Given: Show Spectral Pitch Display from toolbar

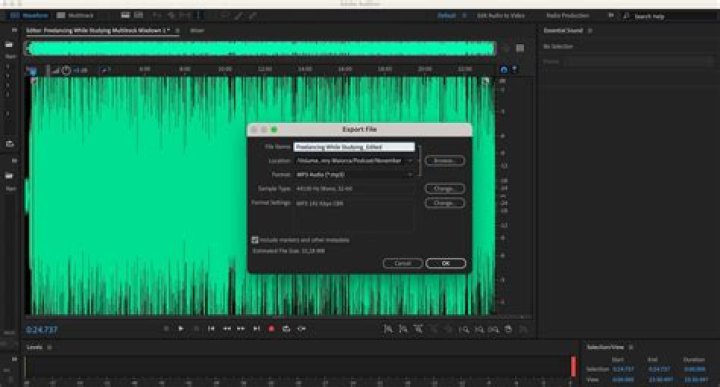Looking at the screenshot, I should (138, 15).
